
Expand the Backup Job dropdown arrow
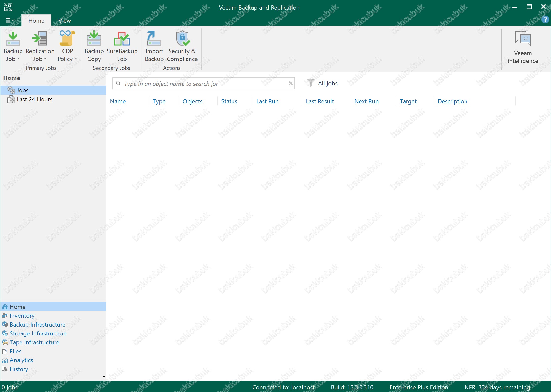(x=19, y=59)
